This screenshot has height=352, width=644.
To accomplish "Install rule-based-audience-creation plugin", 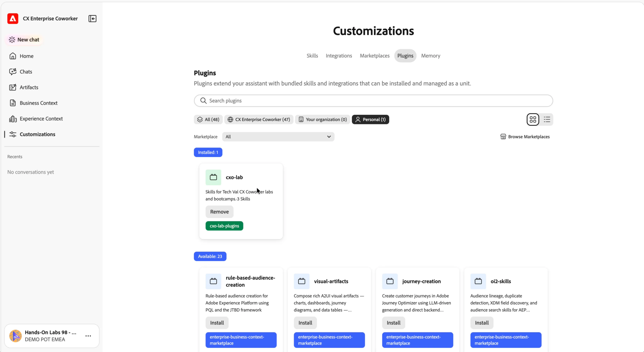I will pyautogui.click(x=217, y=323).
